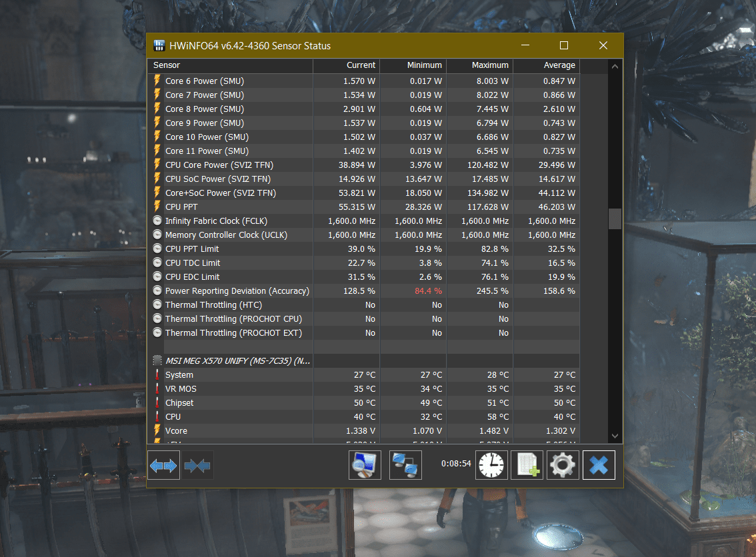Image resolution: width=756 pixels, height=557 pixels.
Task: Start logging with the document plus icon
Action: click(527, 466)
